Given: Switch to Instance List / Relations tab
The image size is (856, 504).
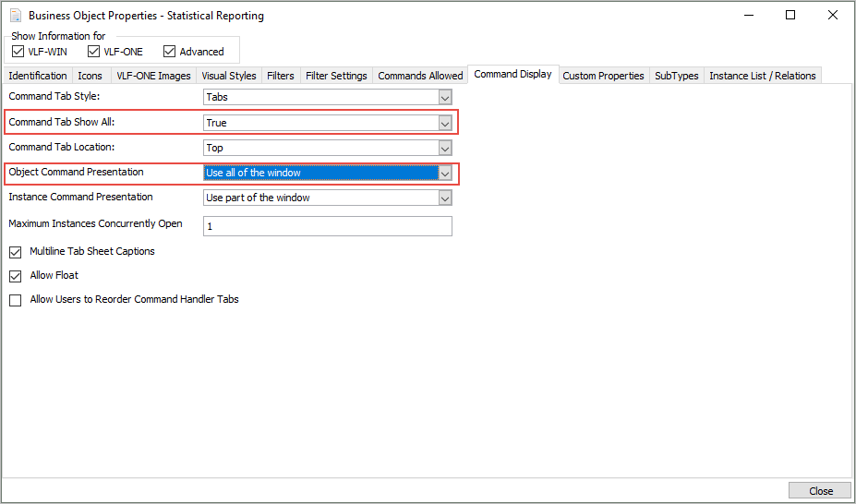Looking at the screenshot, I should tap(762, 76).
